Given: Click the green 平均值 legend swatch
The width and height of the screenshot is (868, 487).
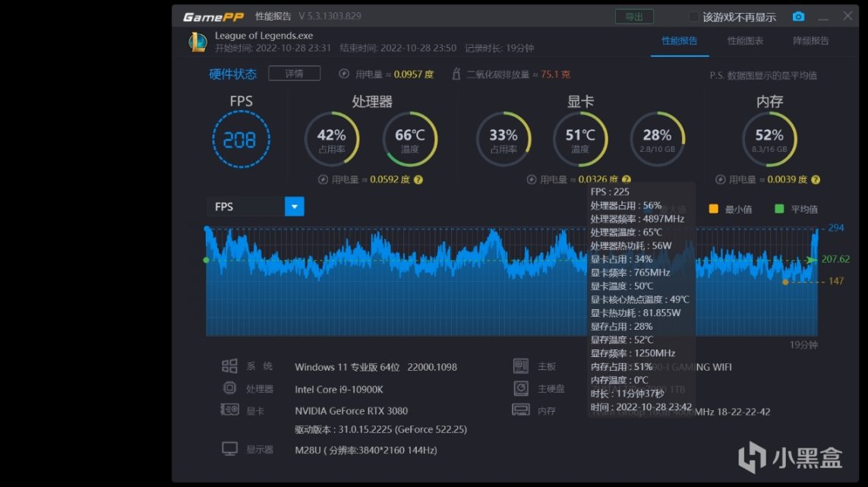Looking at the screenshot, I should point(779,209).
